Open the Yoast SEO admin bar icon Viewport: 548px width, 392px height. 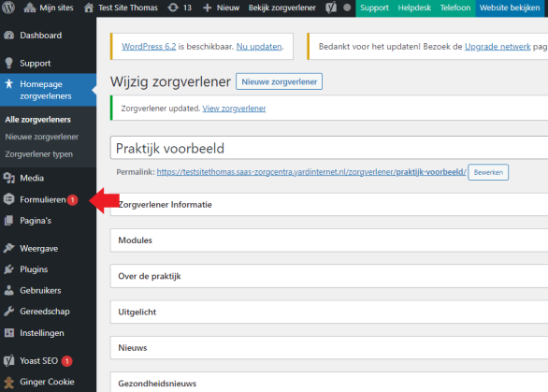331,7
